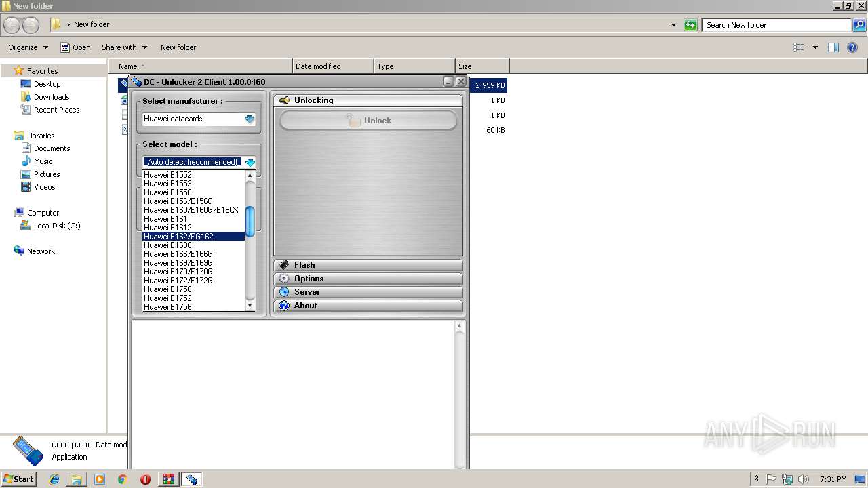The width and height of the screenshot is (868, 488).
Task: Open the Organize menu in Explorer
Action: (28, 47)
